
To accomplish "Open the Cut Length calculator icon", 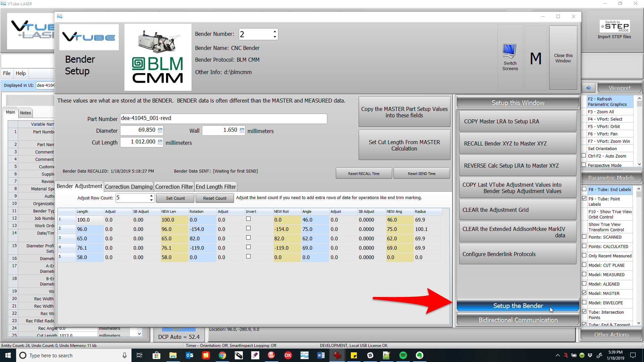I will coord(160,142).
